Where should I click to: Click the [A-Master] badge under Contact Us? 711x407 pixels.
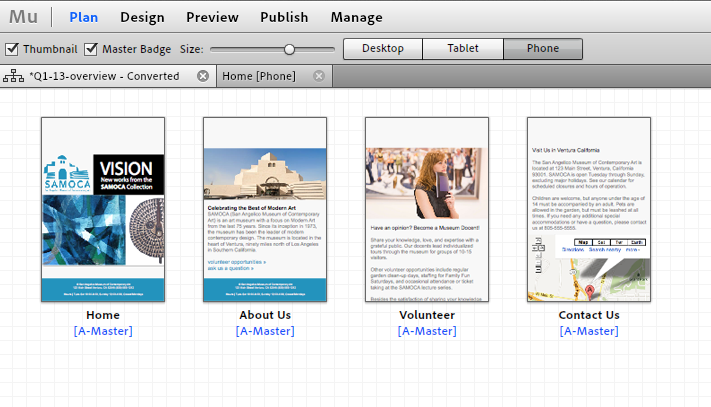(589, 331)
